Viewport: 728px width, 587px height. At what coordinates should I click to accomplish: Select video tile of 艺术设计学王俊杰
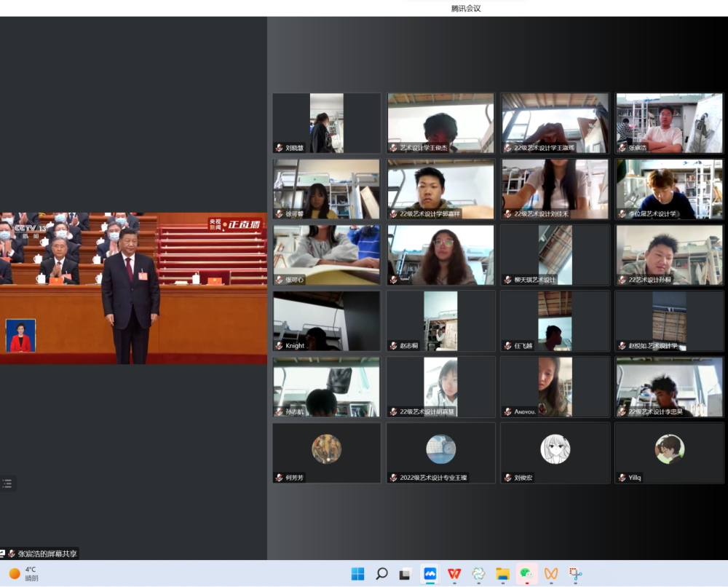click(x=440, y=123)
